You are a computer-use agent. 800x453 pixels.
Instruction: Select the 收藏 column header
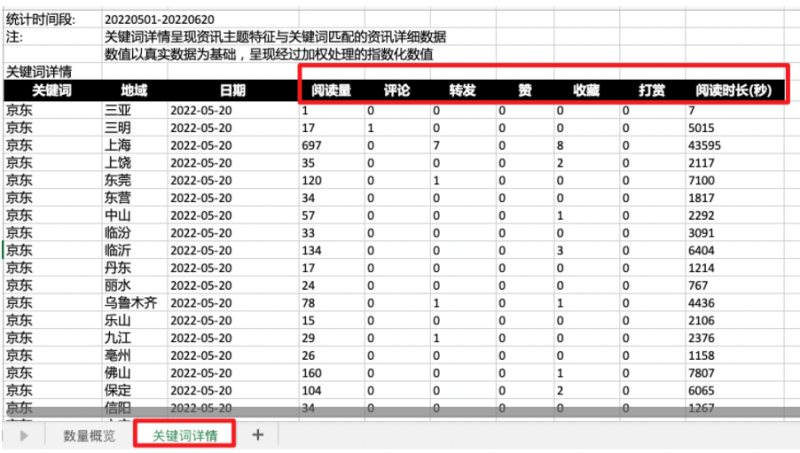tap(586, 91)
